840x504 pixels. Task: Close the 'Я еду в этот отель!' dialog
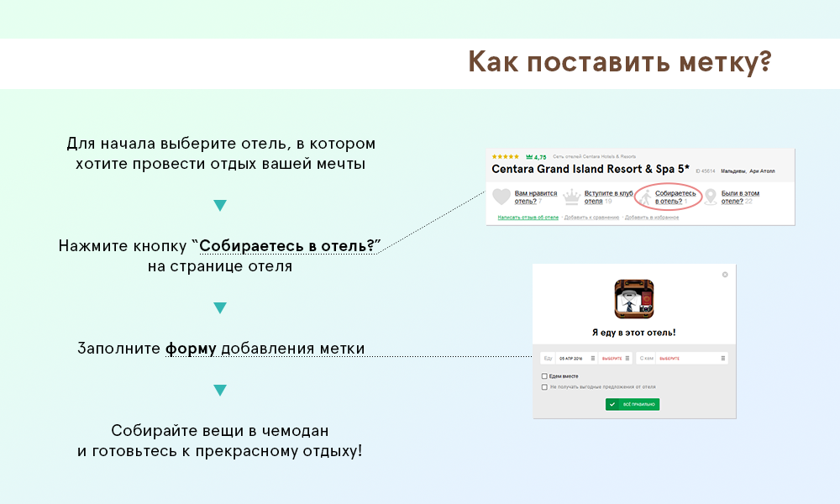pos(725,275)
